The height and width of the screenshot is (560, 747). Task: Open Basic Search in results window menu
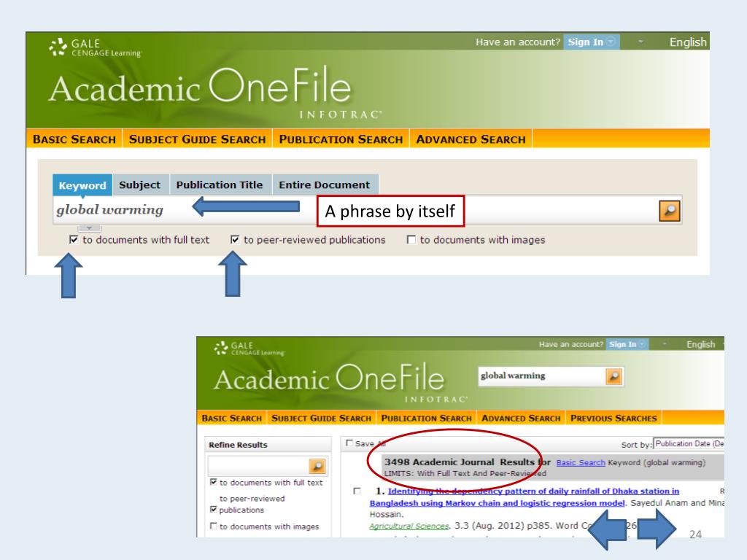click(231, 418)
